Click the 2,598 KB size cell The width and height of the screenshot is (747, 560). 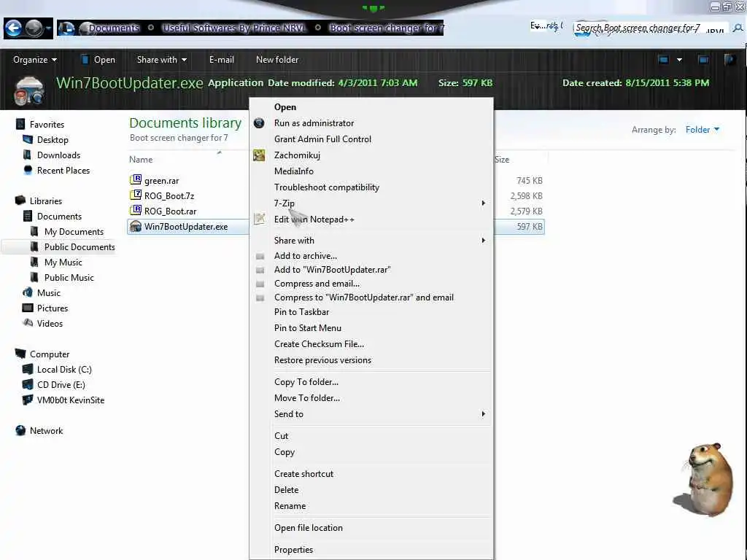coord(526,195)
